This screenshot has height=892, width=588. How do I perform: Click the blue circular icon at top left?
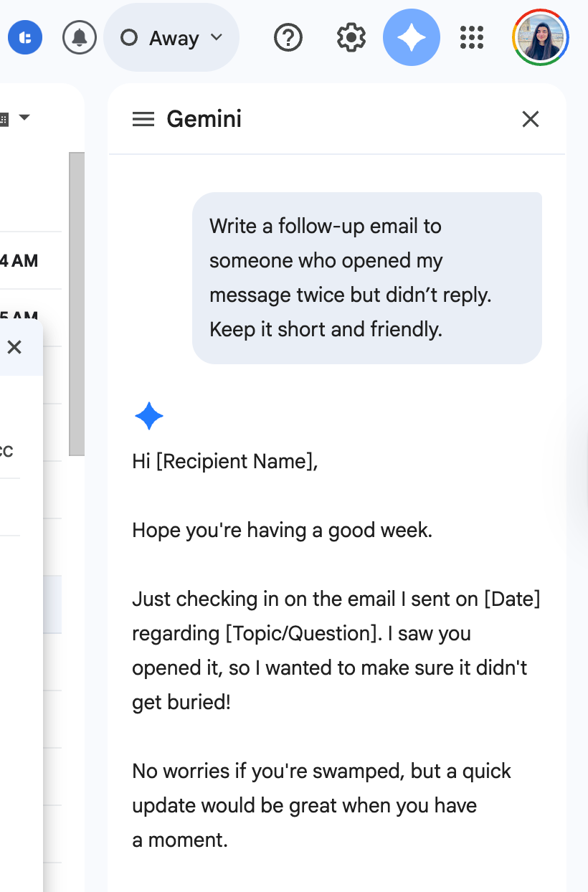pos(25,37)
